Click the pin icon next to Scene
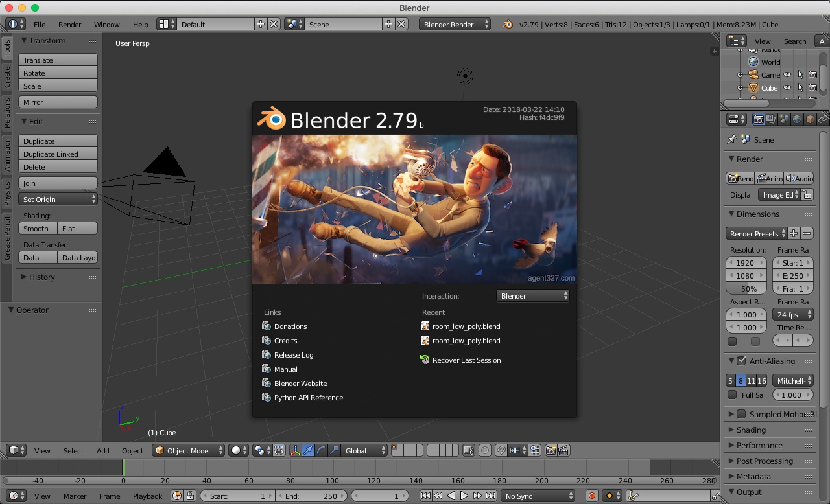This screenshot has width=830, height=504. point(732,139)
